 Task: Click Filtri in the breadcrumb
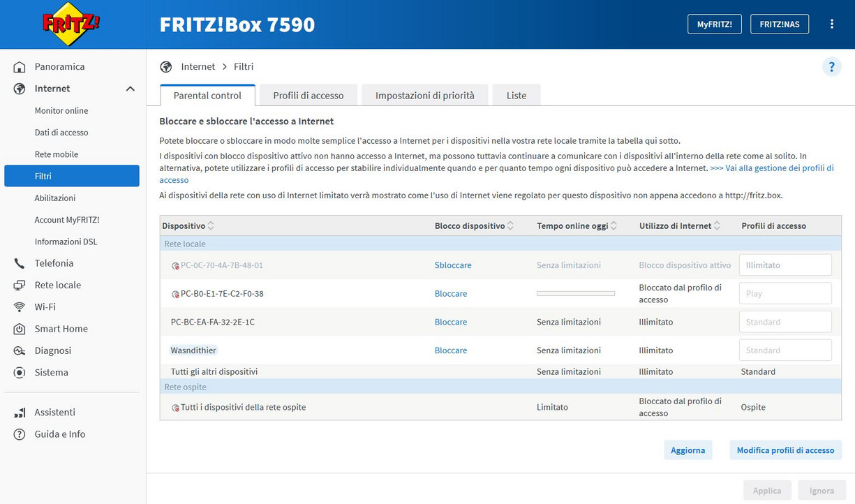point(244,67)
